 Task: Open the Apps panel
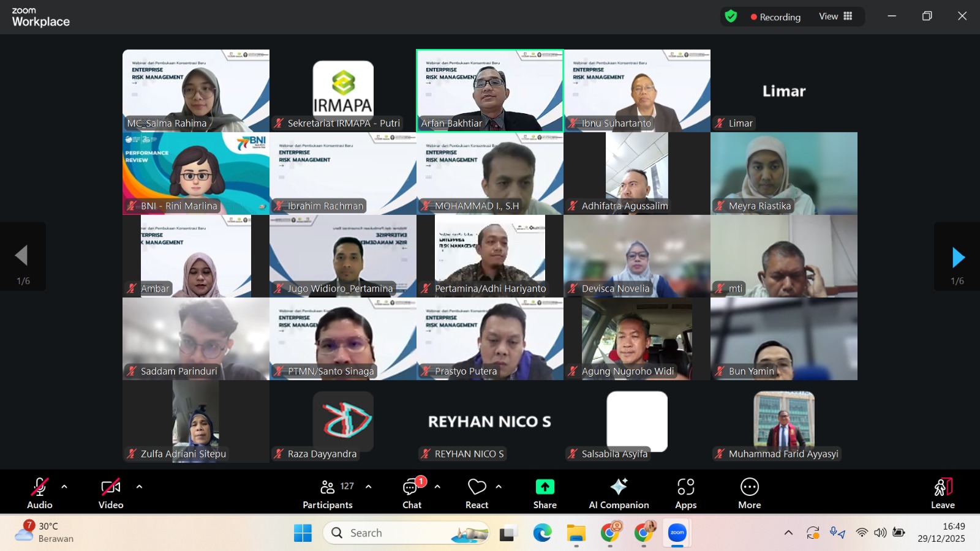[685, 493]
